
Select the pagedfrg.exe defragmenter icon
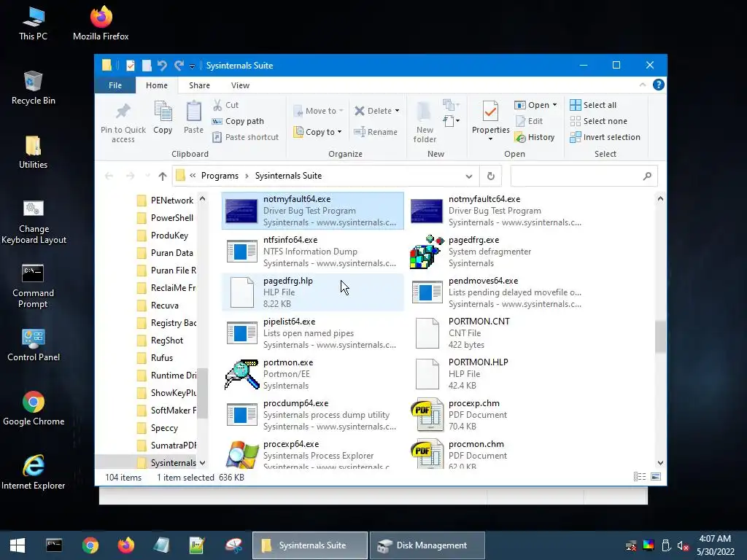(x=427, y=252)
